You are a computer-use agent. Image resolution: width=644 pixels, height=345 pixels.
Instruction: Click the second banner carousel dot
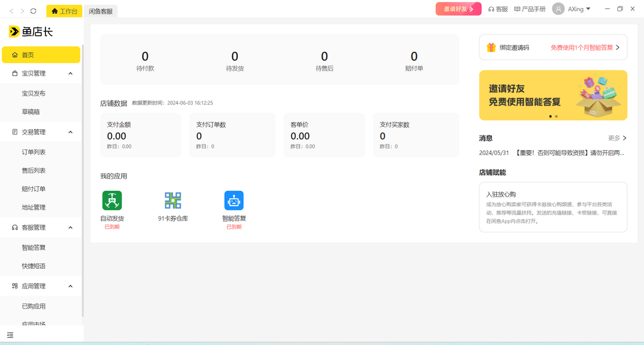click(x=556, y=117)
